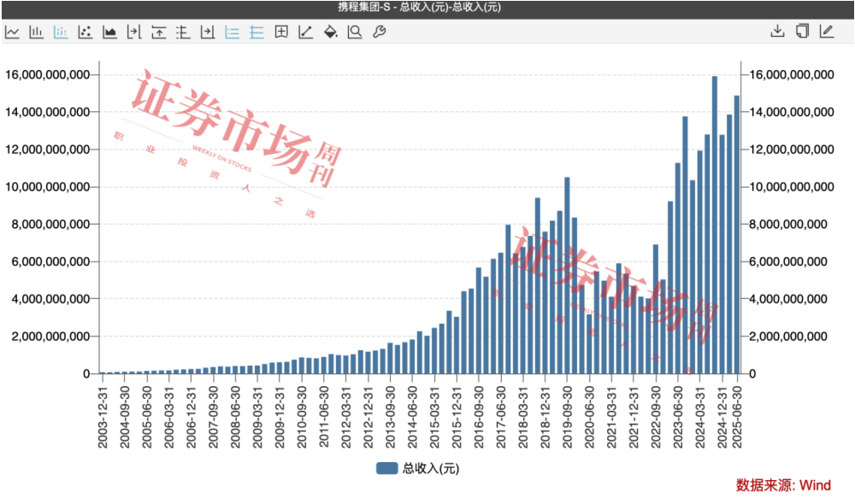855x504 pixels.
Task: Click the align-to-top arrow icon
Action: click(159, 32)
